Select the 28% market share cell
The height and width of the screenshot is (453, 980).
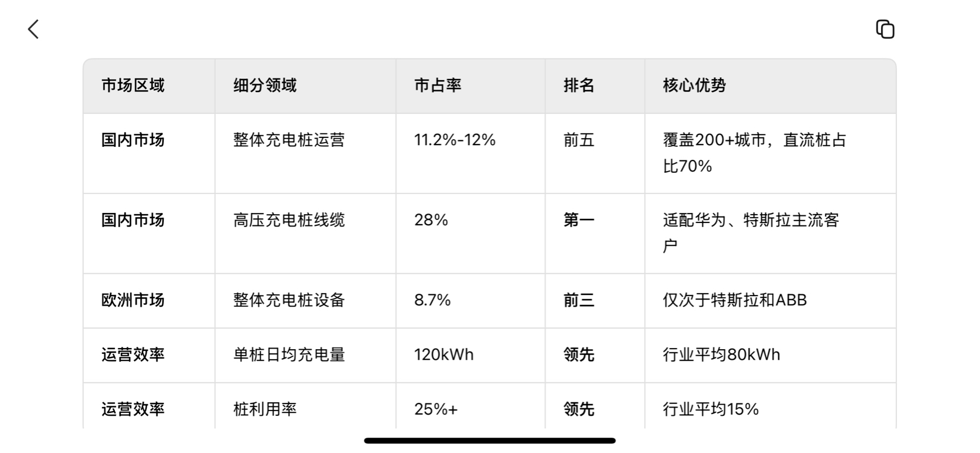click(431, 221)
